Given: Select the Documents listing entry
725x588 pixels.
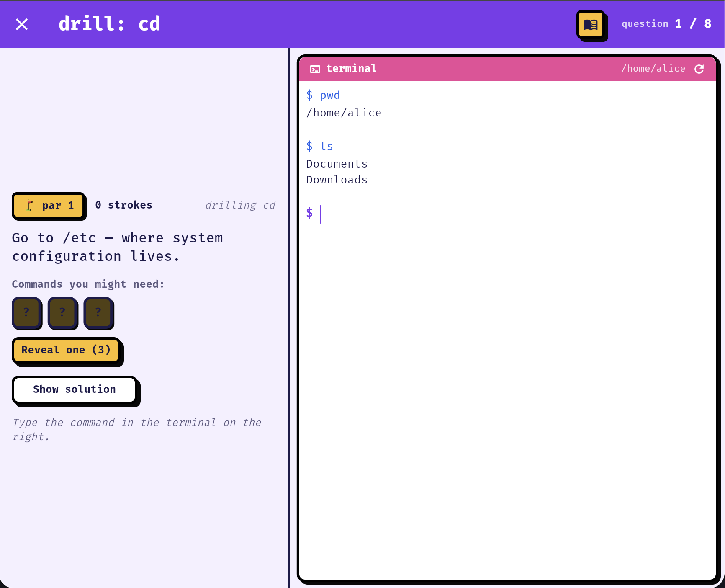Looking at the screenshot, I should coord(337,164).
